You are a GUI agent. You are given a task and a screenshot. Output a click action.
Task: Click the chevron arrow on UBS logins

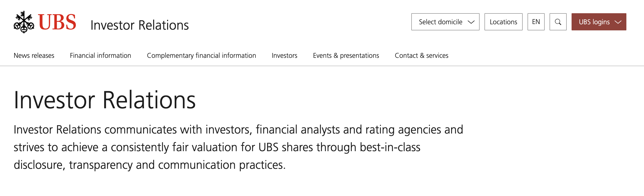tap(618, 22)
